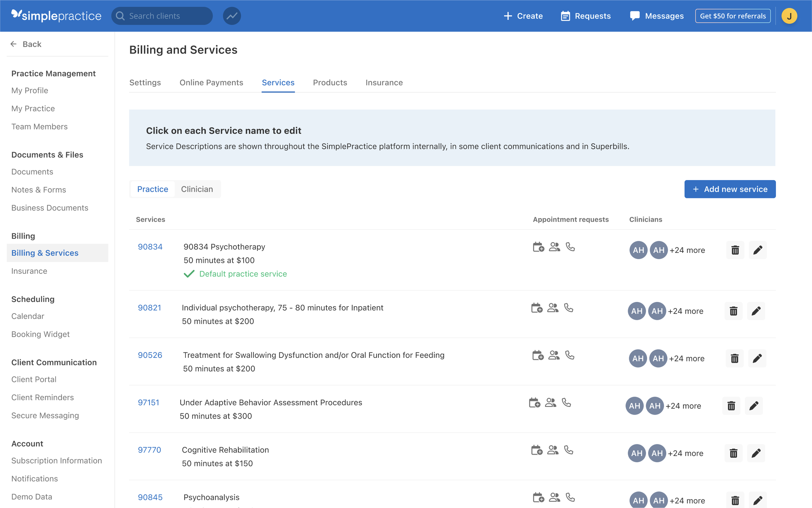Viewport: 812px width, 508px height.
Task: Go Back from settings sidebar
Action: coord(26,44)
